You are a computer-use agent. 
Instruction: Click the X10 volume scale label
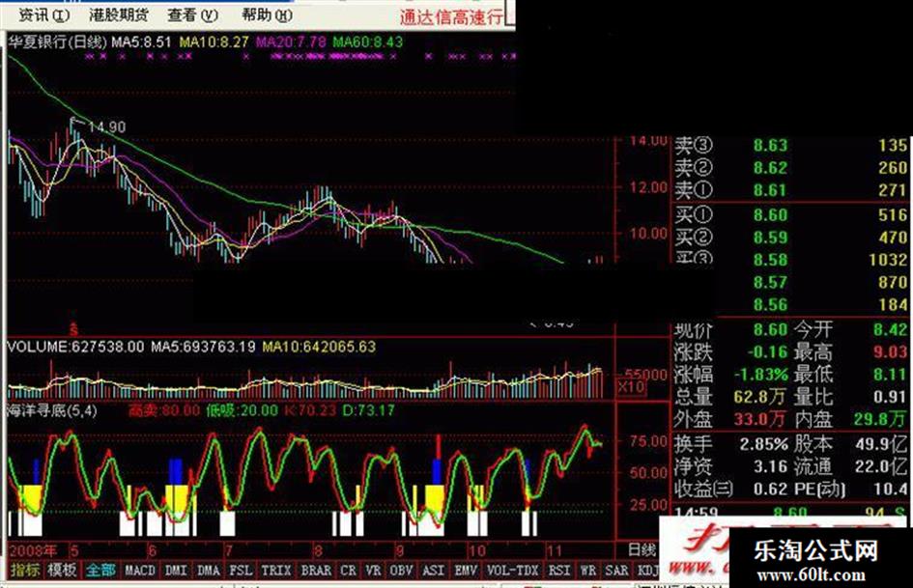pos(631,386)
